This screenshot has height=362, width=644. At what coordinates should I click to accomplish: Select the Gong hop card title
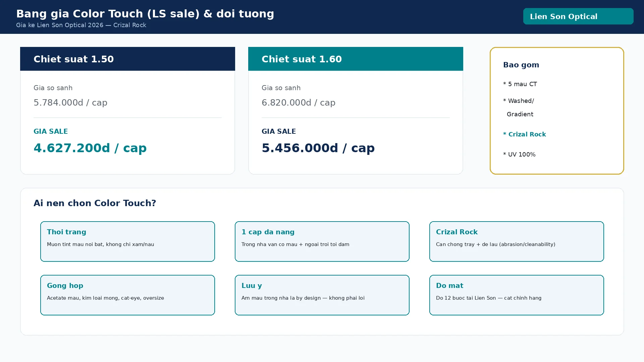65,286
